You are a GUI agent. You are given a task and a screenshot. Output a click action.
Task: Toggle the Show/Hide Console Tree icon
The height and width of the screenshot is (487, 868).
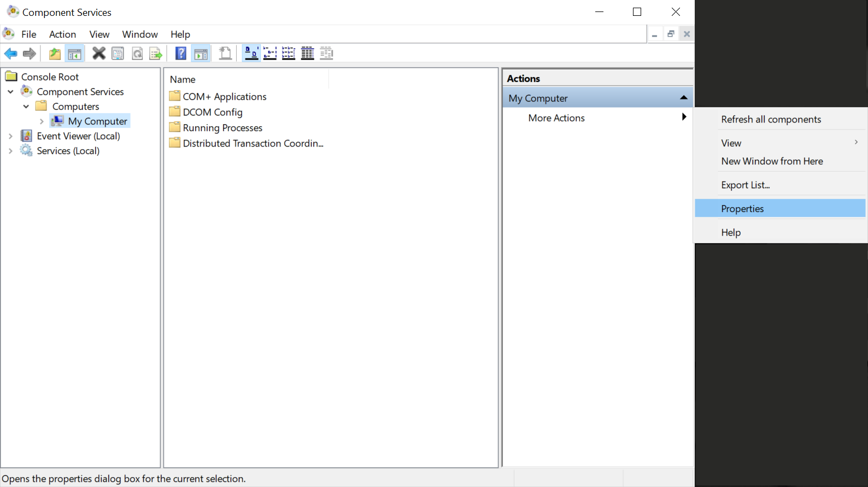point(74,54)
